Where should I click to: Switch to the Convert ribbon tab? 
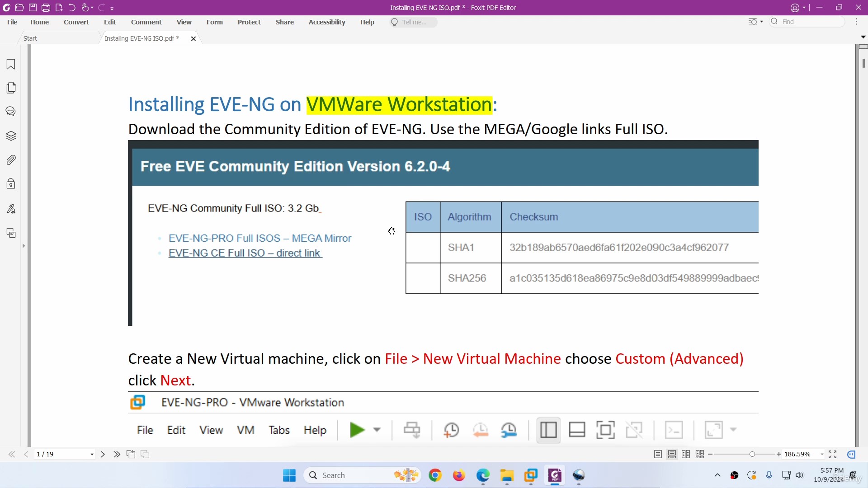click(x=76, y=22)
